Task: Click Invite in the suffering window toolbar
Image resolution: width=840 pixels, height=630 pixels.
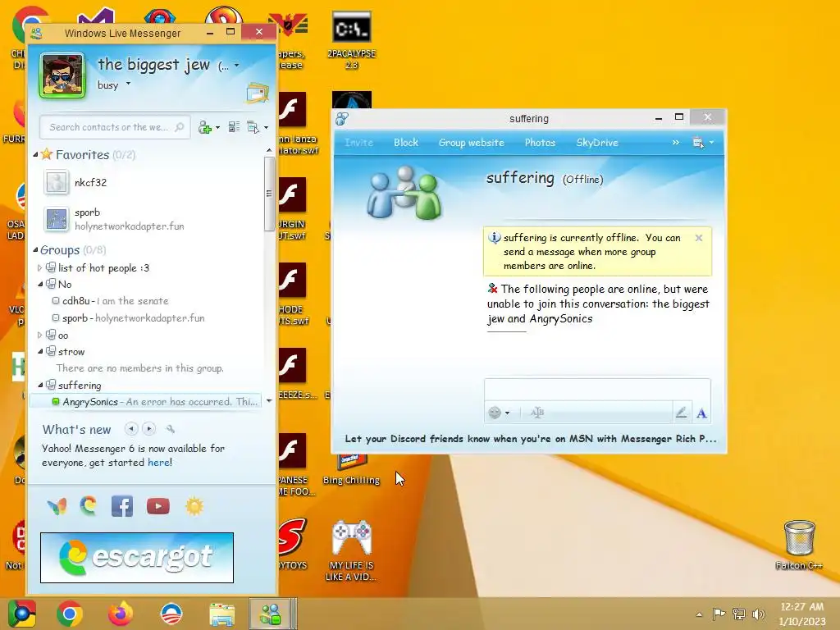Action: (x=358, y=143)
